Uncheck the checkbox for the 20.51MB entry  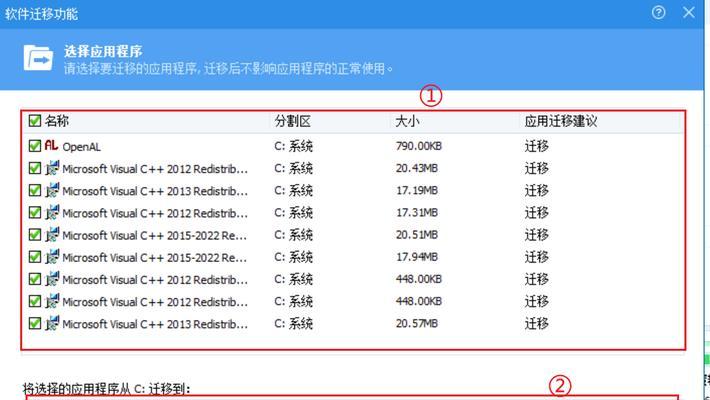[35, 235]
